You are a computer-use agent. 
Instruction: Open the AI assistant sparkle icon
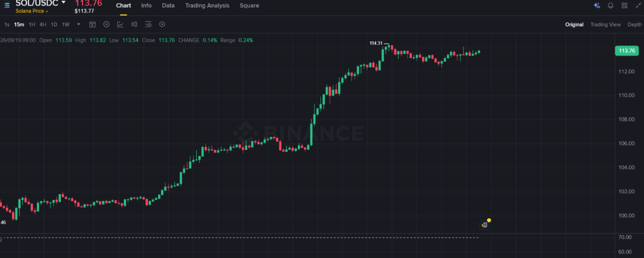click(x=597, y=6)
